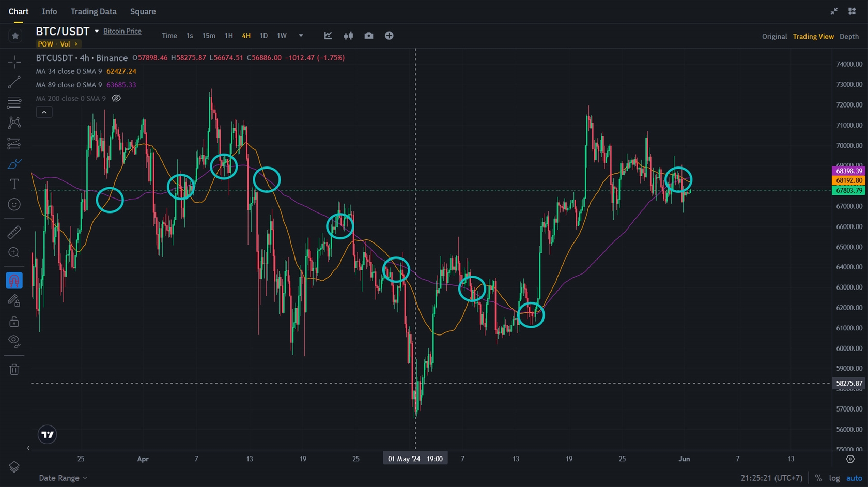Select the 4H interval

coord(246,36)
